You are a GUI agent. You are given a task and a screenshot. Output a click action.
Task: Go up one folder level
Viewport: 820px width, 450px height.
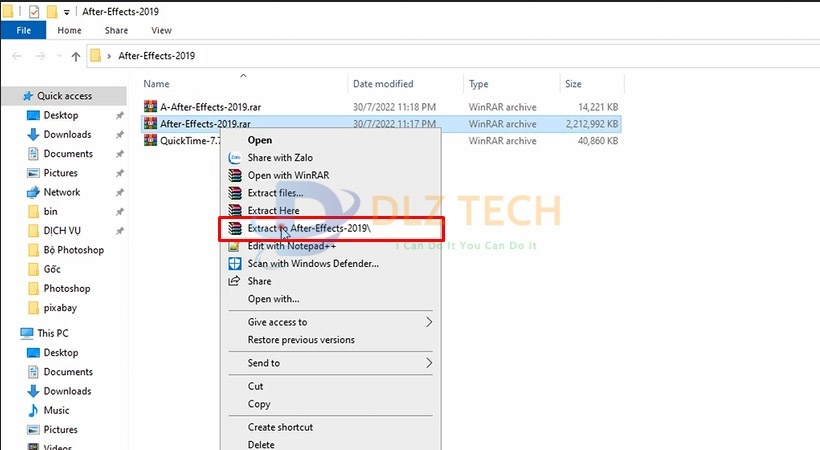coord(76,56)
